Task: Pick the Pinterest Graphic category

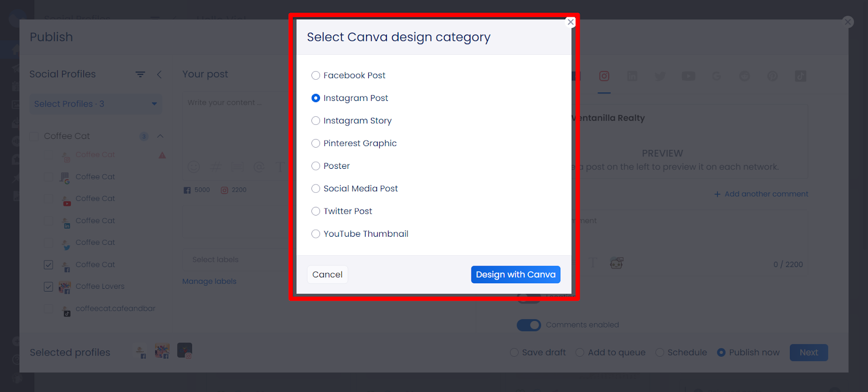Action: [316, 143]
